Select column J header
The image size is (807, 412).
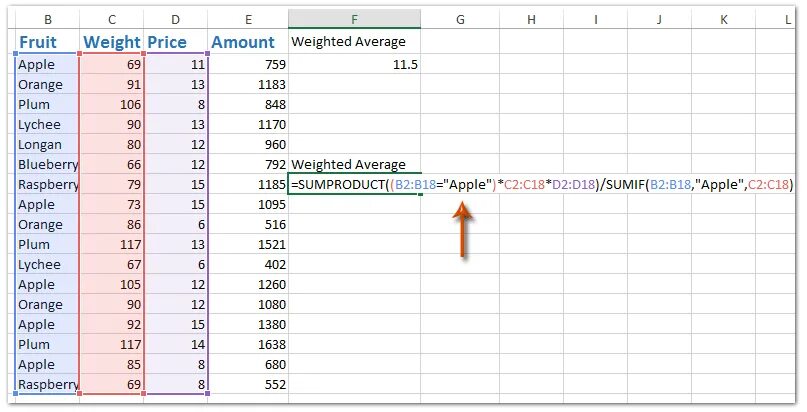(x=659, y=20)
